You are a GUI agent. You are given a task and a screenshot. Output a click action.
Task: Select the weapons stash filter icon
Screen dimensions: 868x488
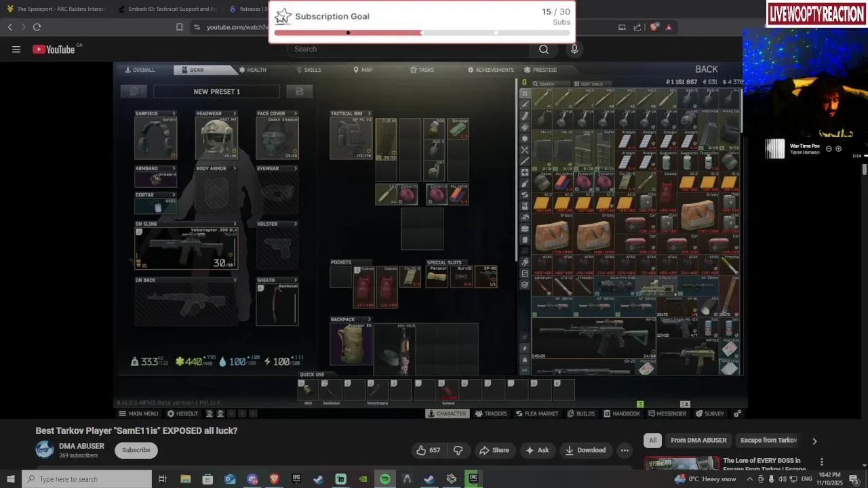pos(525,105)
